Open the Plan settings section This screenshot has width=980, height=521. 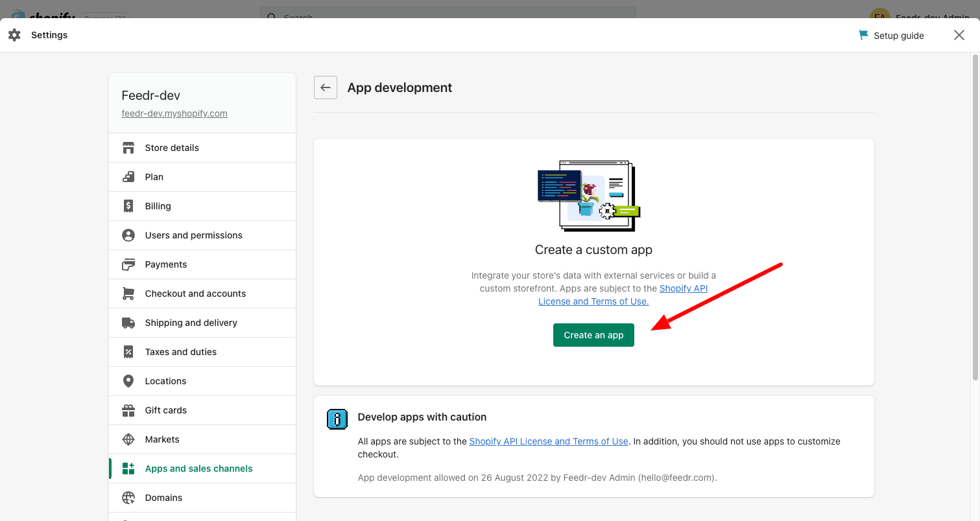(154, 177)
